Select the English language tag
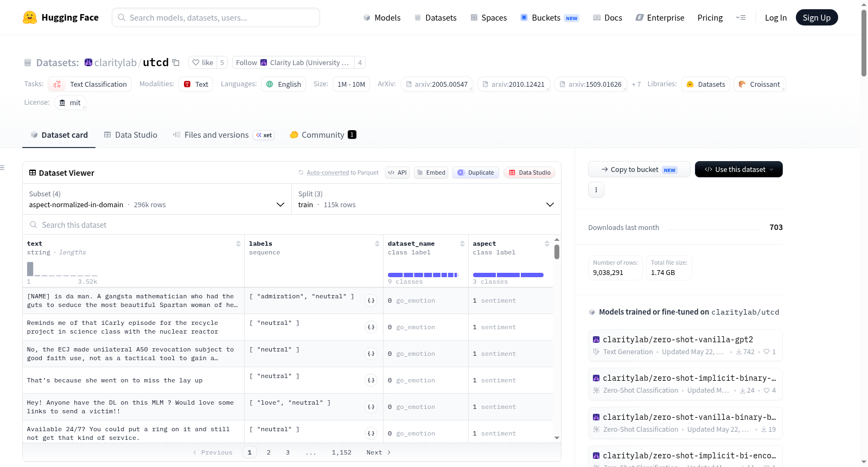This screenshot has height=467, width=868. (x=284, y=84)
